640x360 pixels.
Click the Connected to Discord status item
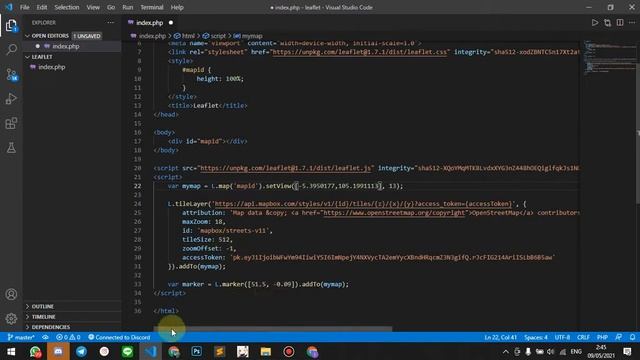click(119, 337)
